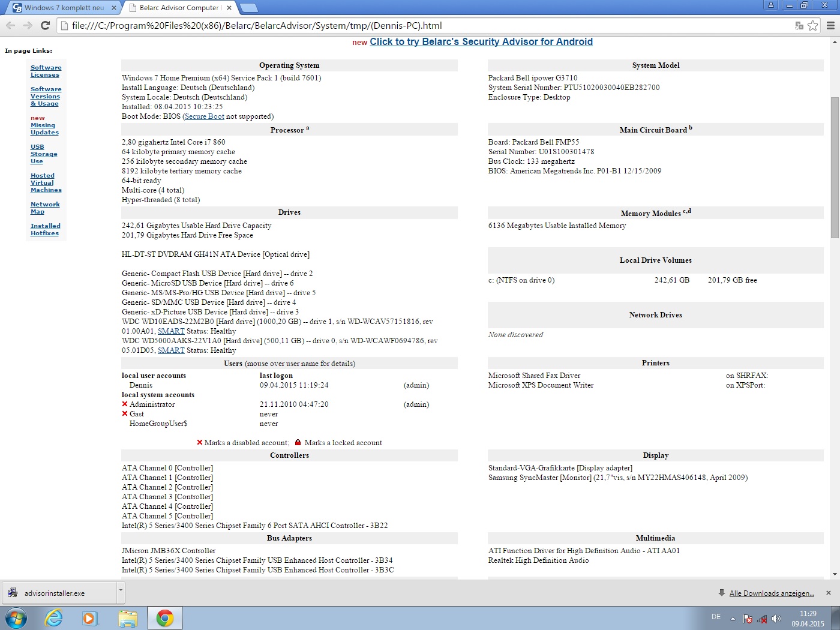
Task: Click the Gast account name
Action: click(x=137, y=414)
